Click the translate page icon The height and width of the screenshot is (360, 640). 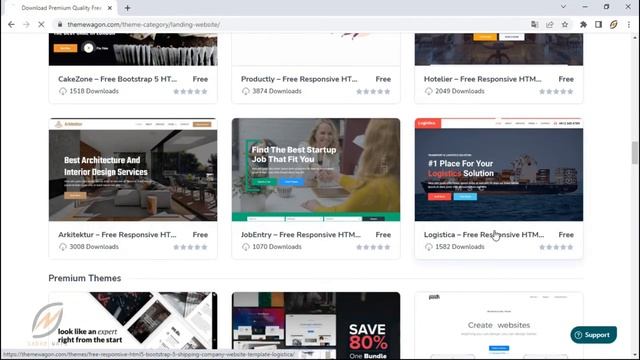534,24
